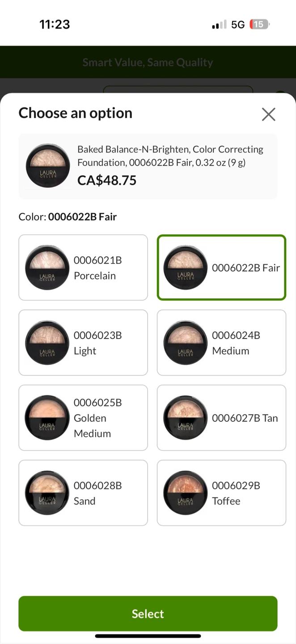Choose the 0006023B Light shade

[83, 343]
